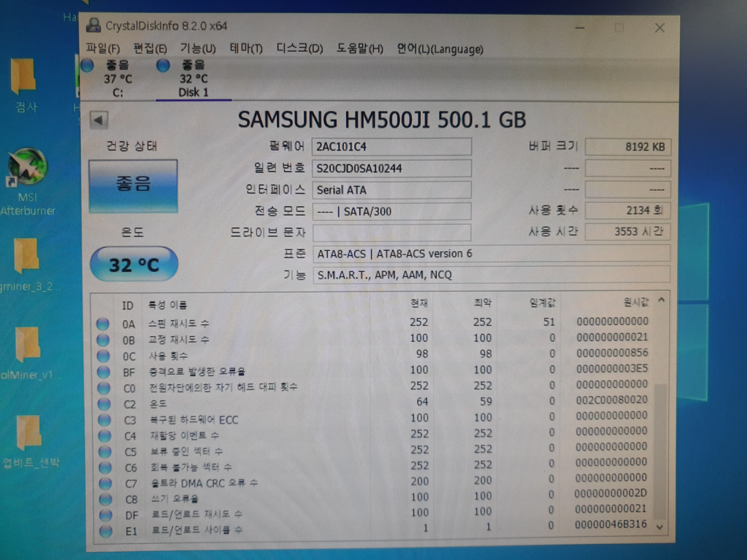
Task: Click the 원시값 column header
Action: [x=636, y=302]
